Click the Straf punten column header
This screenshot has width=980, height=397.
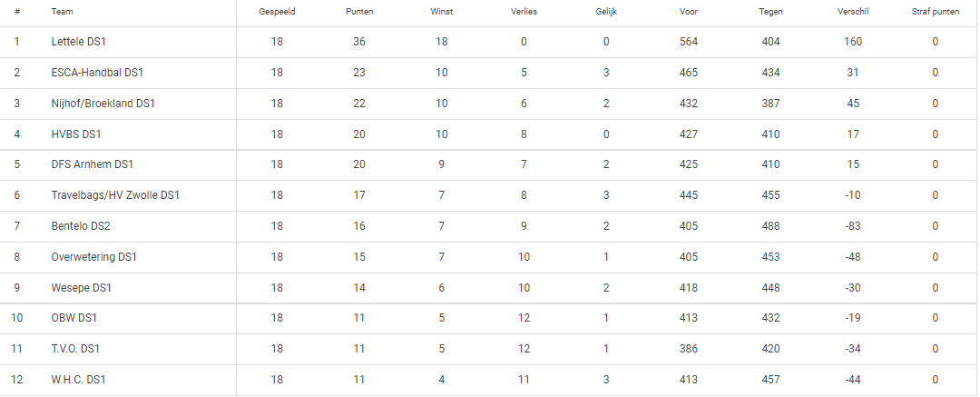[x=936, y=12]
